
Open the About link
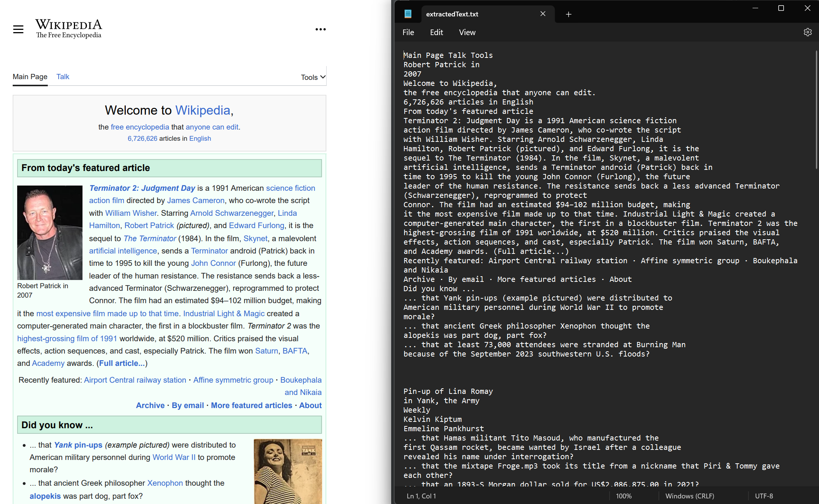pyautogui.click(x=310, y=405)
